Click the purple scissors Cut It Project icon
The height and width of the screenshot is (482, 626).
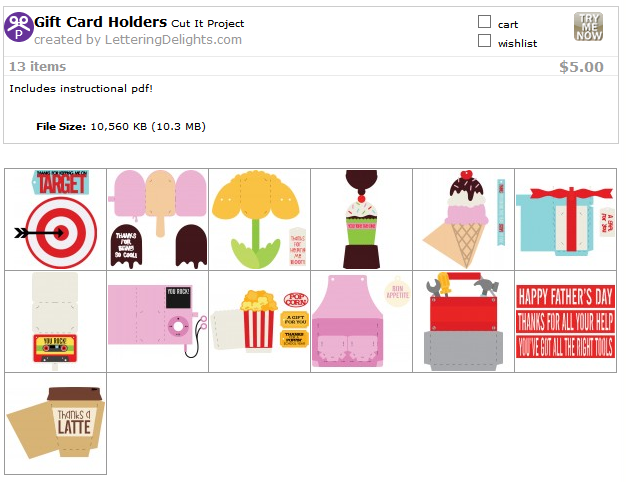(x=18, y=27)
